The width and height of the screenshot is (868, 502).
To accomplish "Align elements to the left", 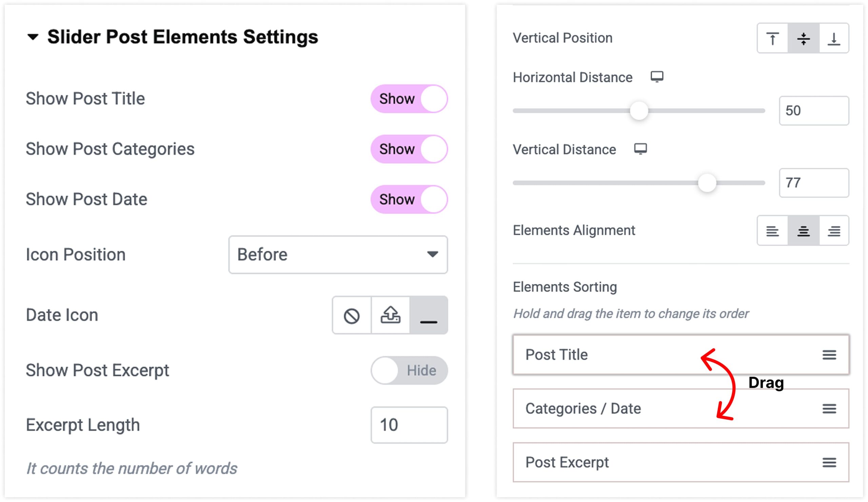I will click(773, 231).
